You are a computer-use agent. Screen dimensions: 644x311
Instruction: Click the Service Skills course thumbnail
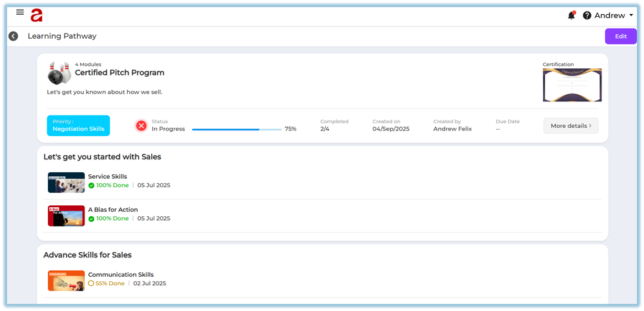(66, 182)
